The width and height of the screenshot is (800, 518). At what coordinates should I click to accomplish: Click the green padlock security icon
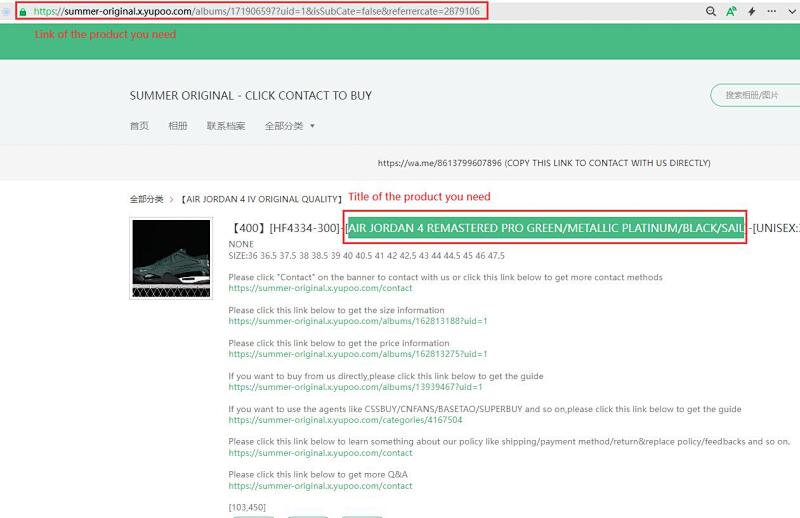coord(23,12)
